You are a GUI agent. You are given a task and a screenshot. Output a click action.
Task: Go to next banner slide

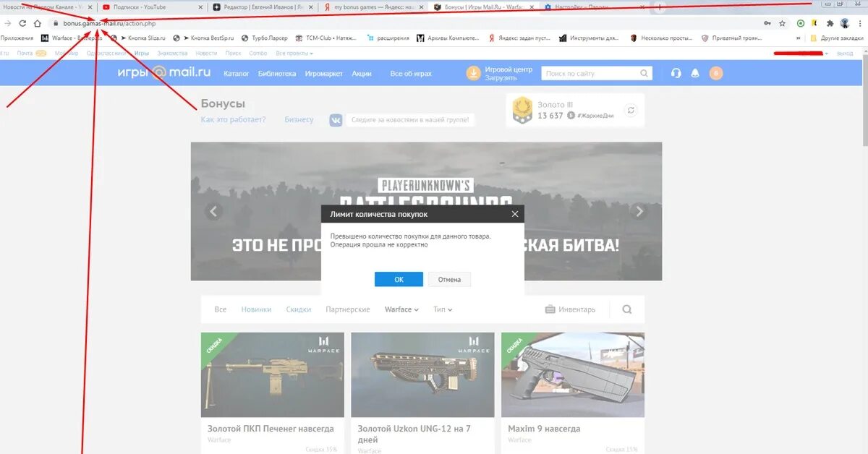[639, 212]
